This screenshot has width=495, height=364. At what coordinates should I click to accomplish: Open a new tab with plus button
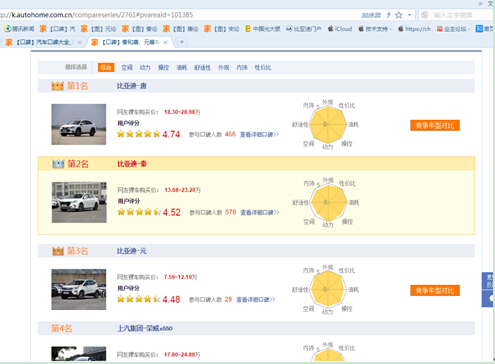coord(182,42)
